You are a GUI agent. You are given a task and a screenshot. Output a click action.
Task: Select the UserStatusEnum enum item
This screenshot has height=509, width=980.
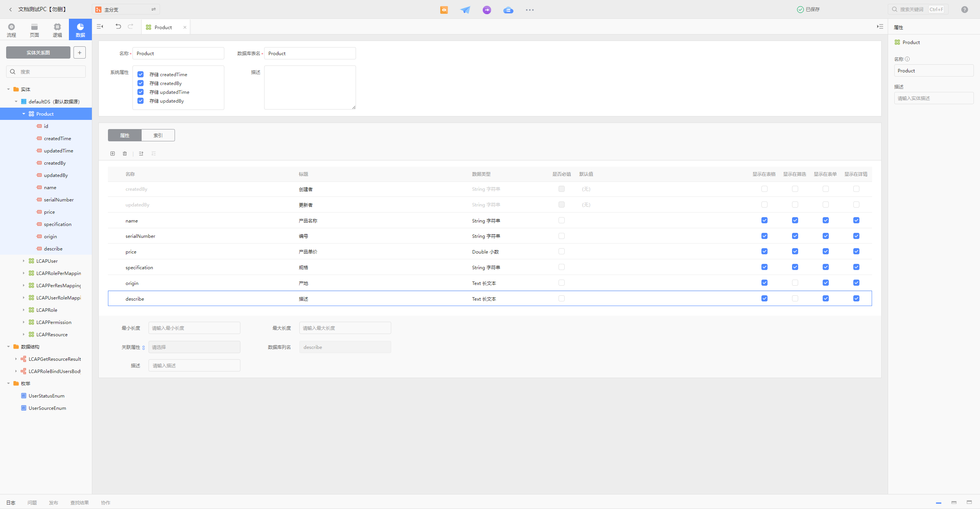(46, 396)
